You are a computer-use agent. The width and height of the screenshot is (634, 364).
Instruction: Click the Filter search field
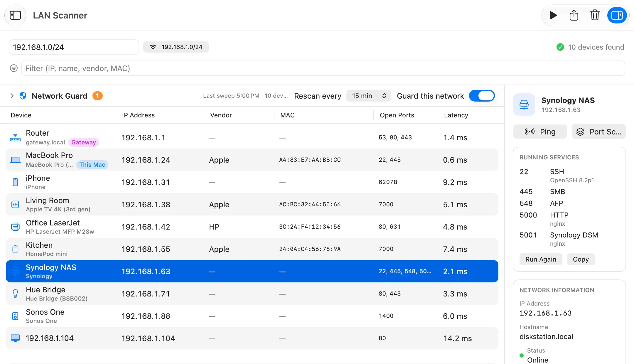[323, 68]
